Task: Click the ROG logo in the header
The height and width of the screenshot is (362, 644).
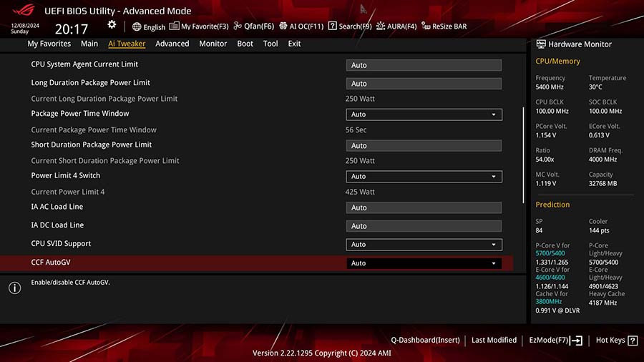Action: coord(24,9)
